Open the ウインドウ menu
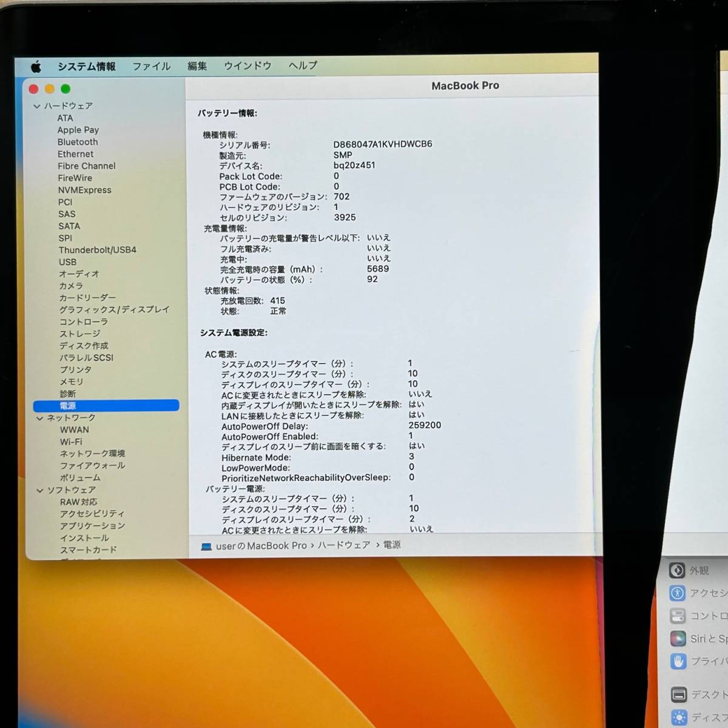The width and height of the screenshot is (728, 728). point(248,66)
